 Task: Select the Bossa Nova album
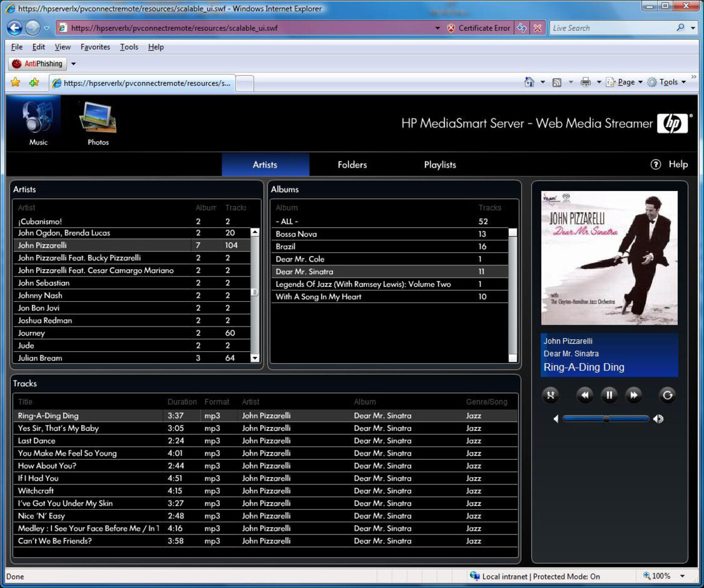390,234
